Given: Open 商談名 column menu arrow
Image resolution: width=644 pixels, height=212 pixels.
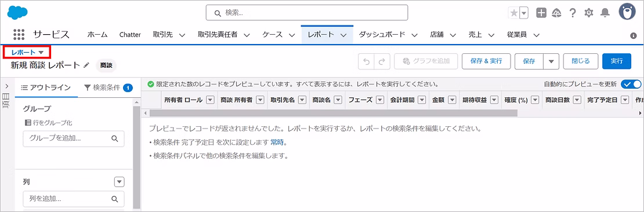Looking at the screenshot, I should pos(338,100).
